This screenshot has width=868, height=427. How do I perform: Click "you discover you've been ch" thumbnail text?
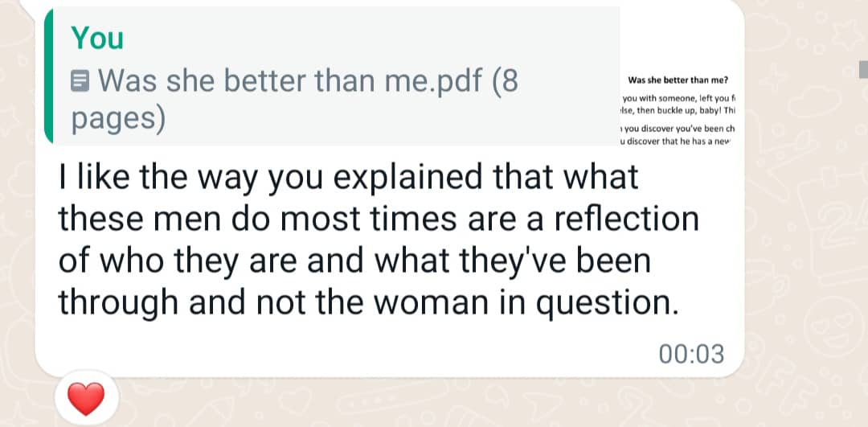pos(678,129)
